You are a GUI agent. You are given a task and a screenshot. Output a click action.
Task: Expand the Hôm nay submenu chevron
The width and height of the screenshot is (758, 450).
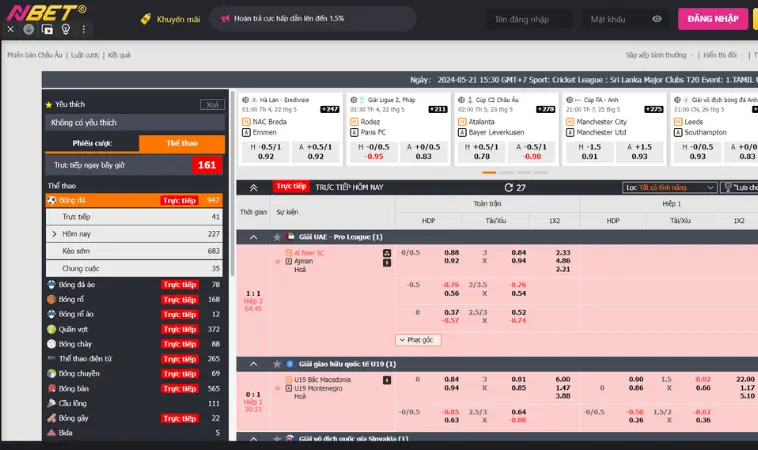[x=53, y=233]
